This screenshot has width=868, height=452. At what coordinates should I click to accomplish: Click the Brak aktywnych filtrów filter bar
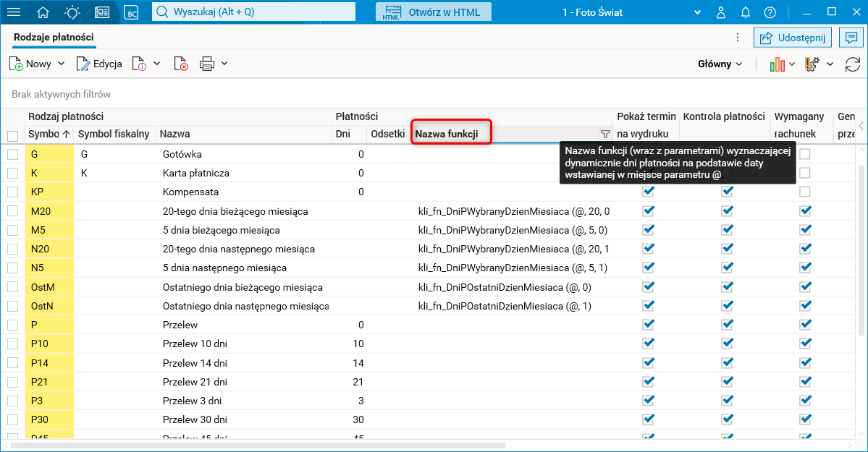tap(434, 94)
